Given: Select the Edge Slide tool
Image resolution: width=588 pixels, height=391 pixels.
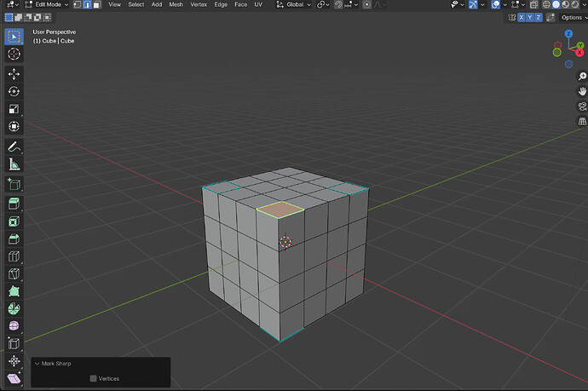Looking at the screenshot, I should coord(14,343).
